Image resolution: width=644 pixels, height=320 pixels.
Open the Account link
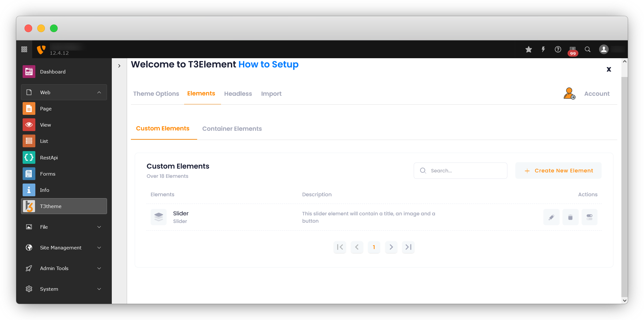(x=597, y=94)
